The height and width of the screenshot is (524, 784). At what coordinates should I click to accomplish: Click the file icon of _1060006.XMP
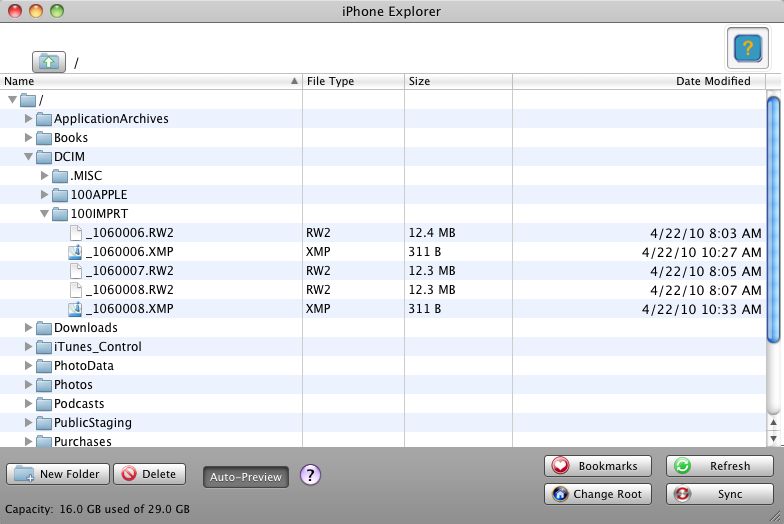tap(75, 252)
